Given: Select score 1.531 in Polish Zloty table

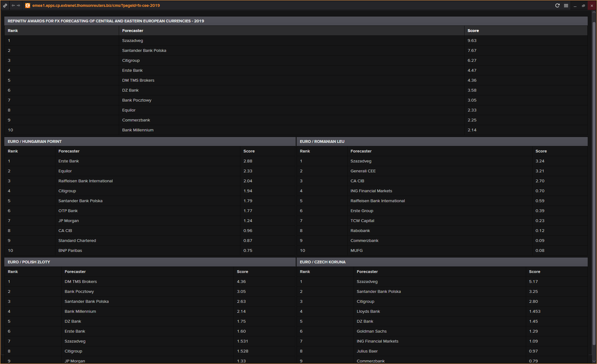Looking at the screenshot, I should click(243, 341).
